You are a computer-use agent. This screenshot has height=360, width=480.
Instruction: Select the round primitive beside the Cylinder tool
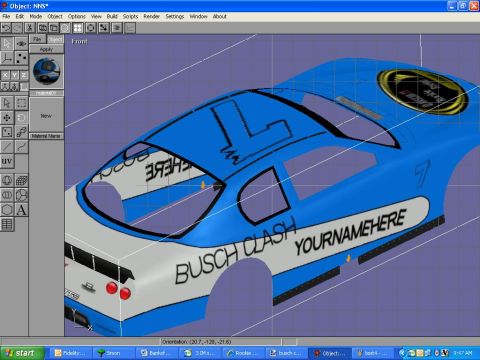coord(21,195)
